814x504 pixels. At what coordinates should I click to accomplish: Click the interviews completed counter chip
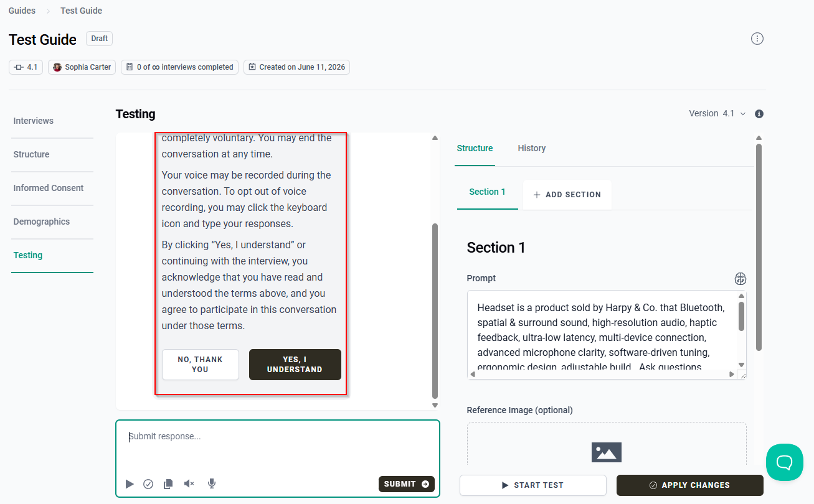[180, 67]
